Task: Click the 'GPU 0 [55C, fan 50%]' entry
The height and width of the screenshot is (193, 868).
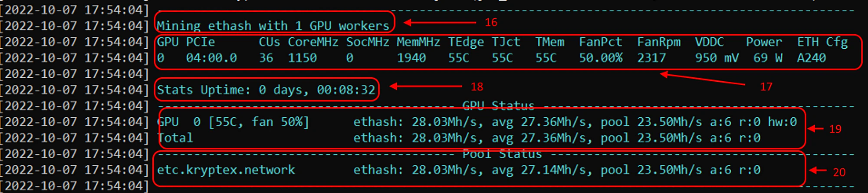Action: click(233, 122)
